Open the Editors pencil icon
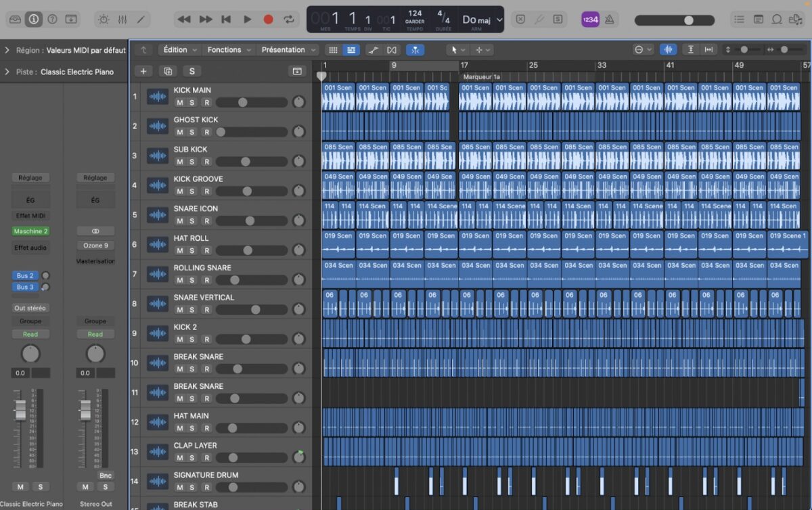The width and height of the screenshot is (812, 510). (x=122, y=20)
